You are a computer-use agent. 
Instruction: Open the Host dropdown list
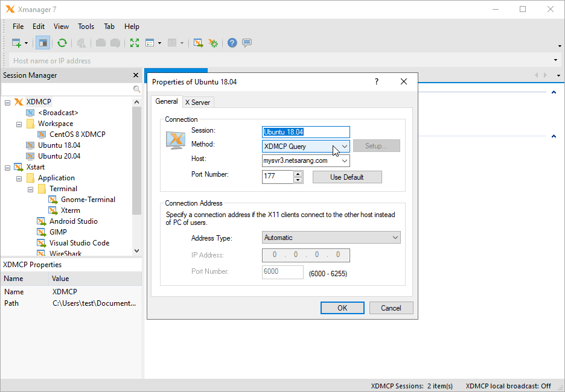pos(345,160)
